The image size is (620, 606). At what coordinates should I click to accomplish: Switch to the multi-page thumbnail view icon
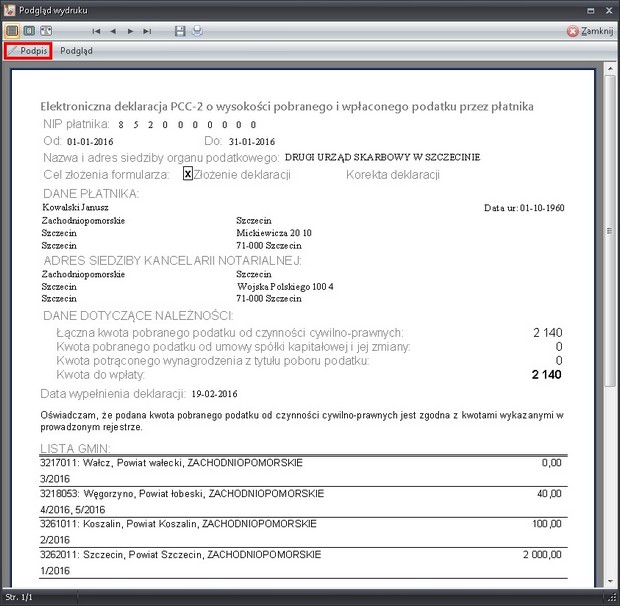pyautogui.click(x=46, y=31)
